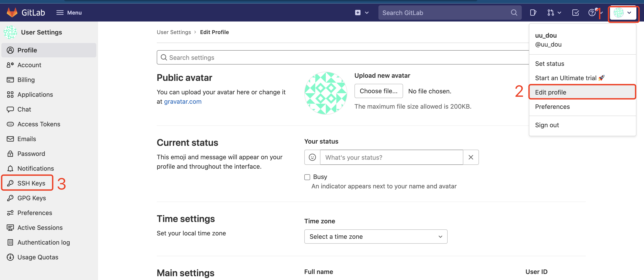Expand the Merge requests dropdown chevron
Image resolution: width=644 pixels, height=280 pixels.
[560, 13]
